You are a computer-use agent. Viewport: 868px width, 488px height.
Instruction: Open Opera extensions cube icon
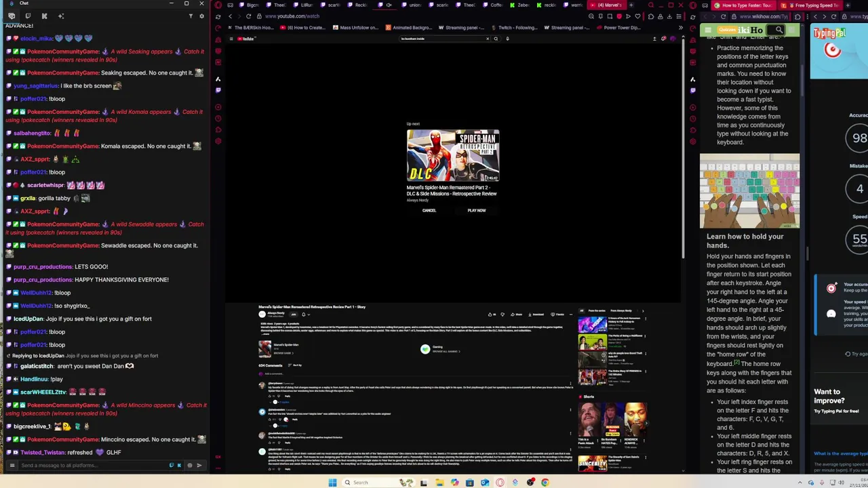[650, 16]
